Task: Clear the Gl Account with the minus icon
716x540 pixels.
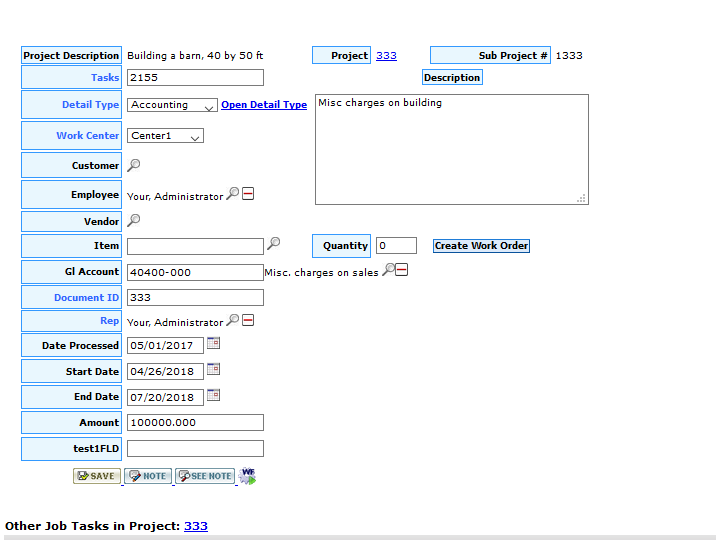Action: (404, 270)
